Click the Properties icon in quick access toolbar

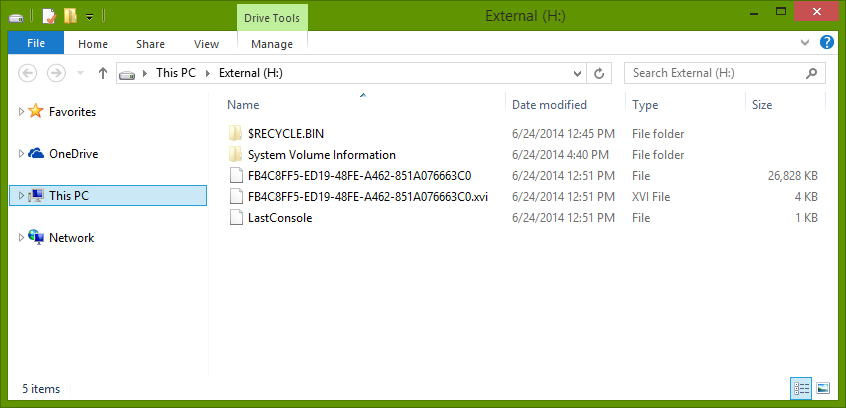pos(50,16)
